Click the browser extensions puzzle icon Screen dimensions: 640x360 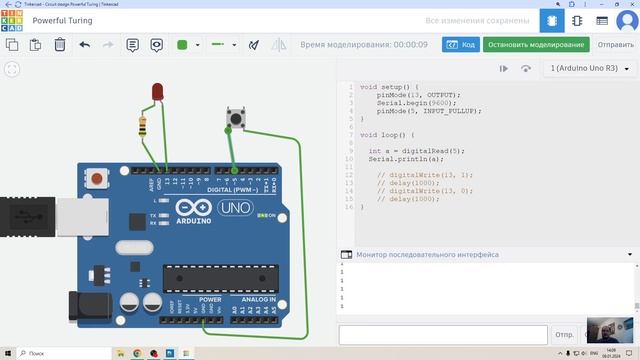(x=571, y=4)
